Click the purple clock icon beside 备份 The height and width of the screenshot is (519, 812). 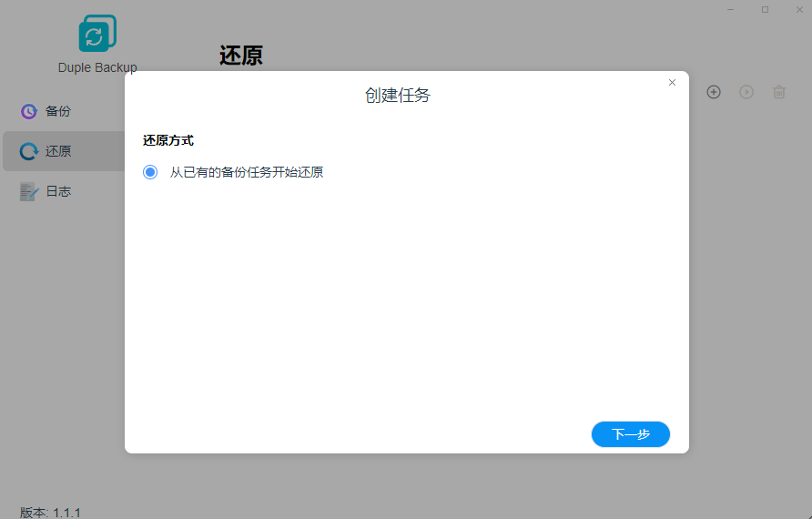[29, 111]
